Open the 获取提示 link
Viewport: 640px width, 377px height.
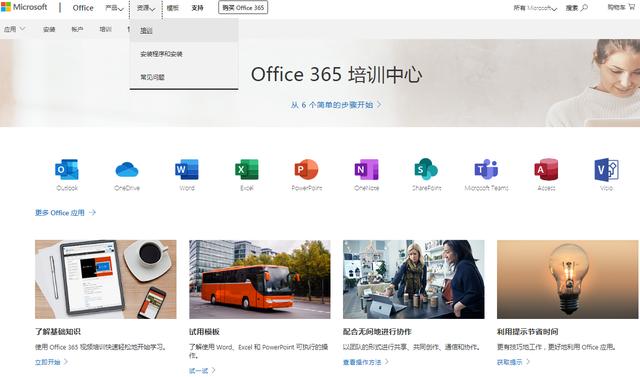click(x=513, y=362)
